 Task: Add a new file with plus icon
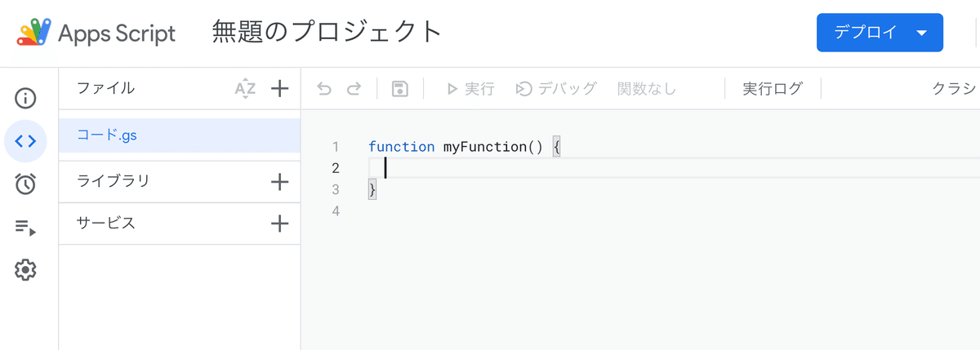280,88
